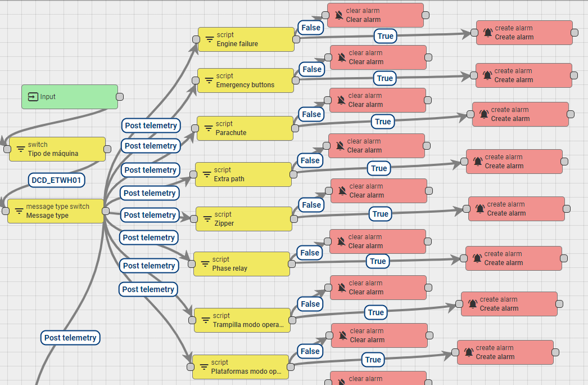Screen dimensions: 588x385
Task: Click the bell icon on the topmost Create alarm node
Action: 487,33
